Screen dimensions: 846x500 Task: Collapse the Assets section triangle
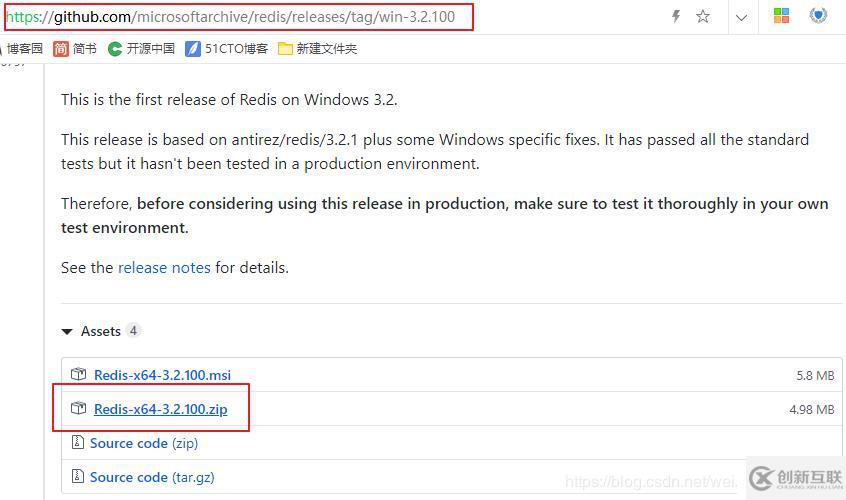pyautogui.click(x=67, y=331)
